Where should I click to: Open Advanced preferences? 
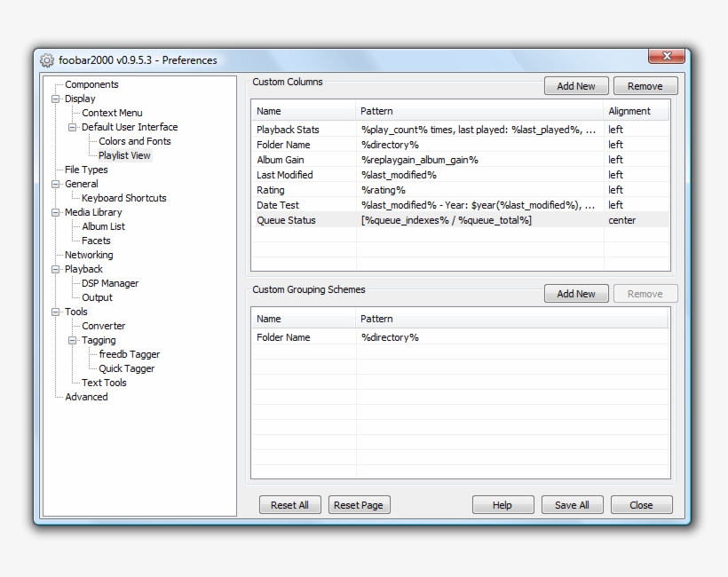[x=86, y=397]
